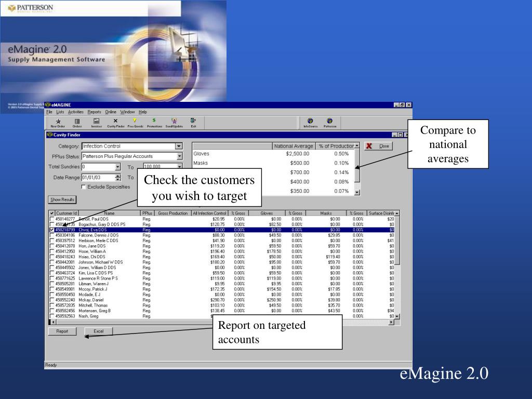Select the Mortensen, Greg B row
Screen dimensions: 532x399
[x=222, y=311]
